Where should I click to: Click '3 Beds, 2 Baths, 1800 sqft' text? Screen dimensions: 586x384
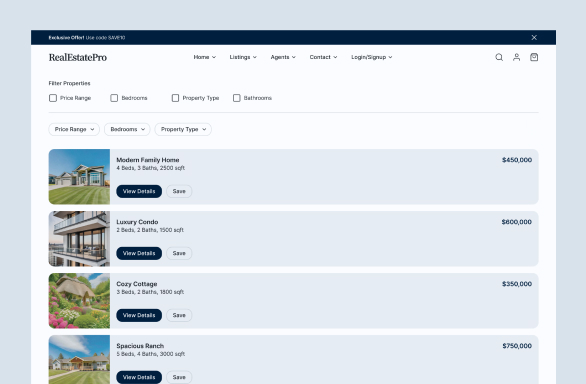150,292
